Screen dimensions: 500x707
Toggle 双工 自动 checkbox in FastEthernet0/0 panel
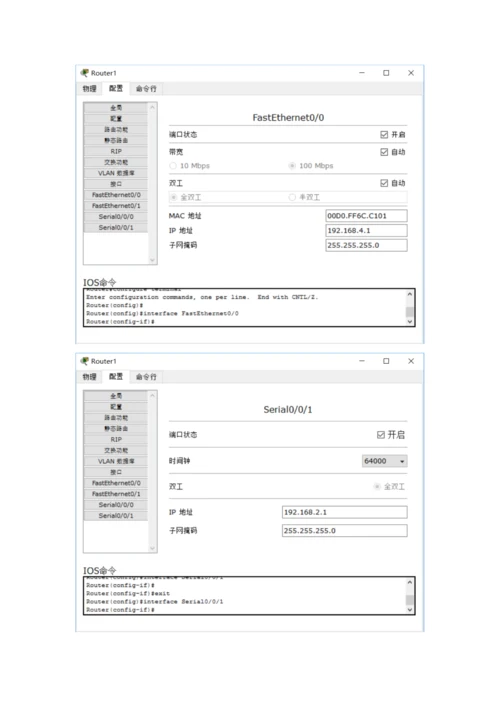click(x=384, y=183)
